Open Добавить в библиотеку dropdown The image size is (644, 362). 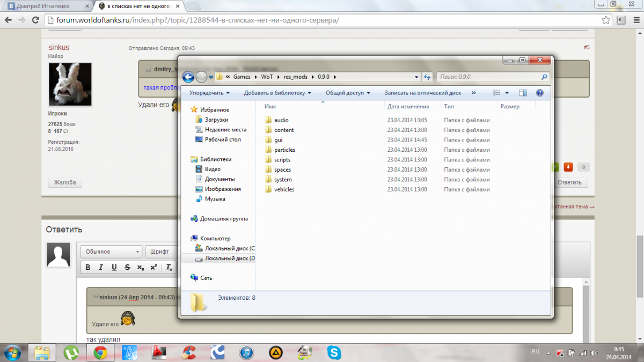(x=277, y=93)
